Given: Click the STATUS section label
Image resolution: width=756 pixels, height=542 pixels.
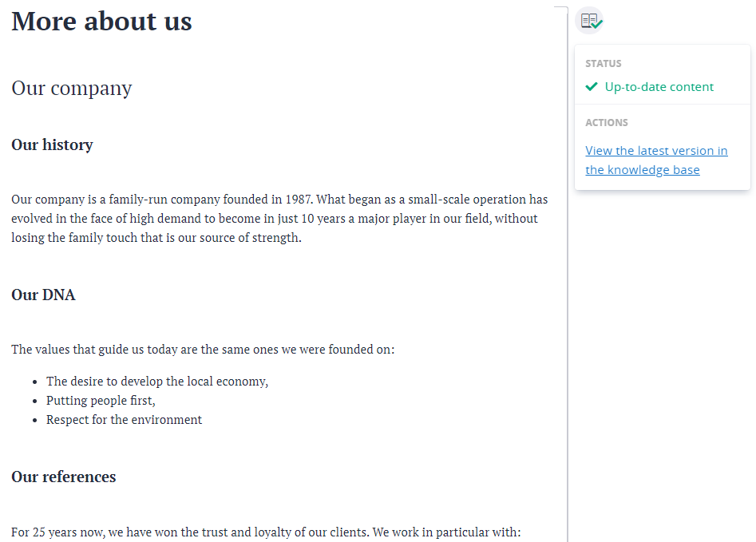Looking at the screenshot, I should tap(604, 64).
